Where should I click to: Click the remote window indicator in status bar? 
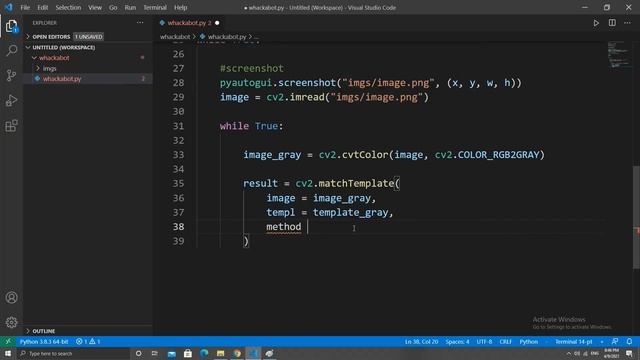(x=8, y=341)
